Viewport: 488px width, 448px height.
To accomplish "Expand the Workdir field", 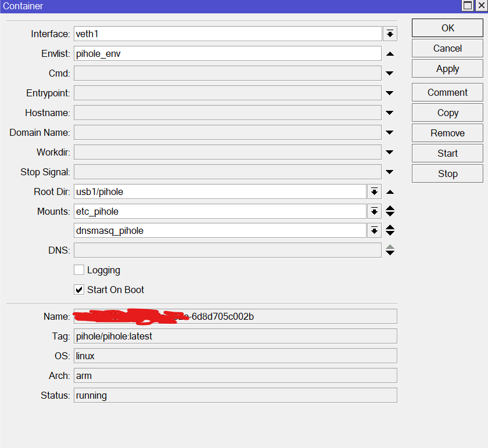I will (x=390, y=153).
